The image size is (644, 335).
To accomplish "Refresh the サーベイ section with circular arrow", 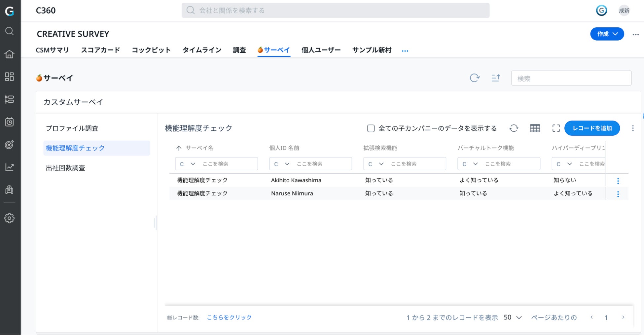I will coord(475,78).
